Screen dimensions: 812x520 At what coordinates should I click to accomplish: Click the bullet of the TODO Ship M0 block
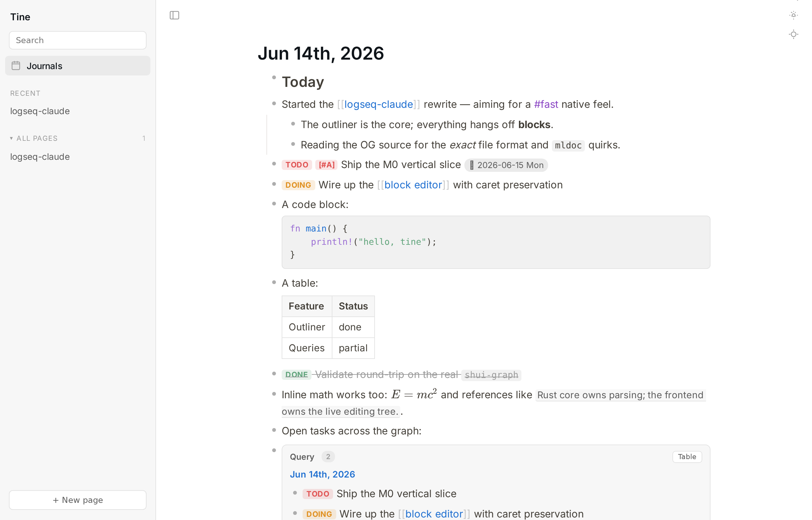tap(274, 164)
